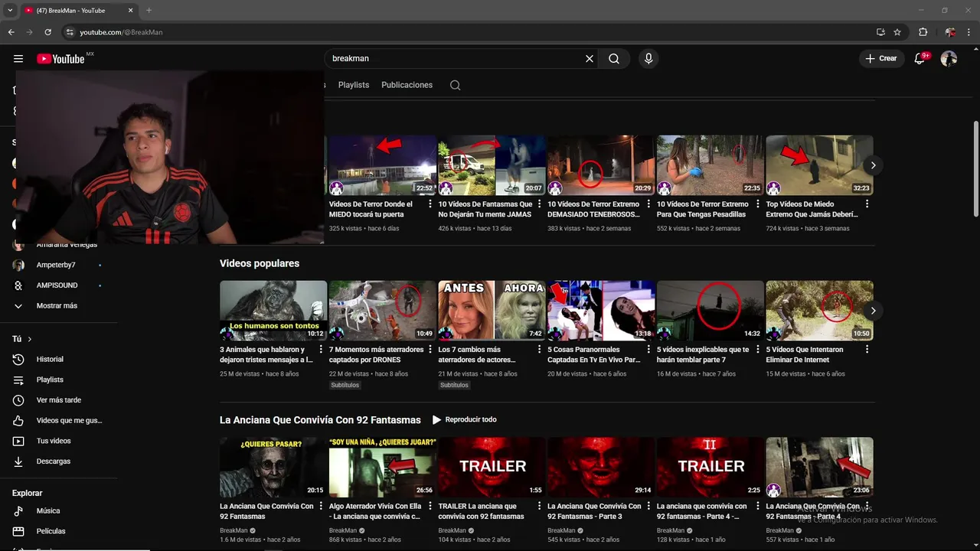Show next videos in top carousel
This screenshot has width=980, height=551.
pyautogui.click(x=873, y=165)
